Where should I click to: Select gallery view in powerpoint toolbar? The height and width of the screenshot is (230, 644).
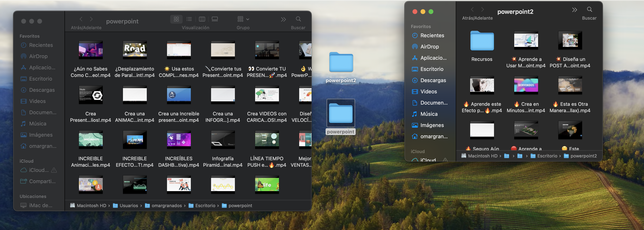(x=215, y=19)
